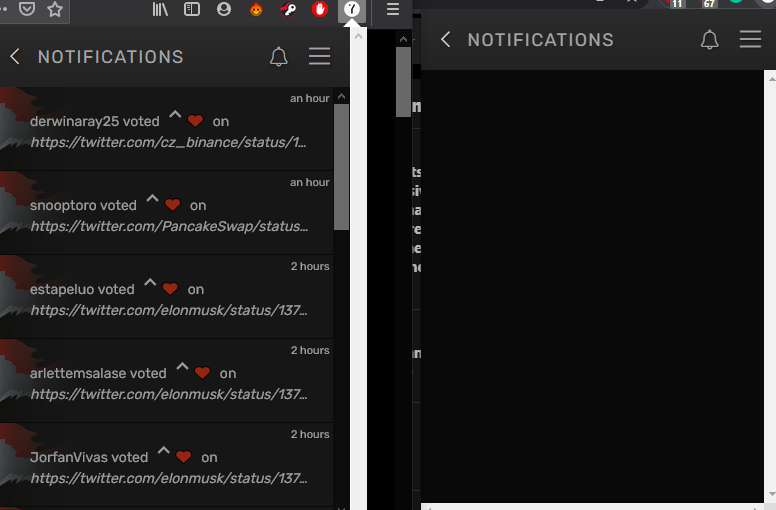Open the browser library icon
The image size is (776, 510).
point(160,9)
